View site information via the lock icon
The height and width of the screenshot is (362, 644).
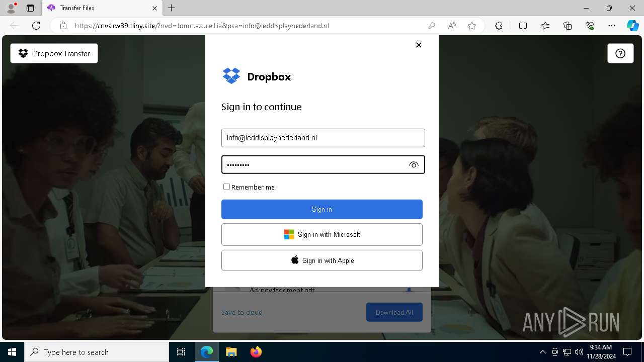pos(63,26)
